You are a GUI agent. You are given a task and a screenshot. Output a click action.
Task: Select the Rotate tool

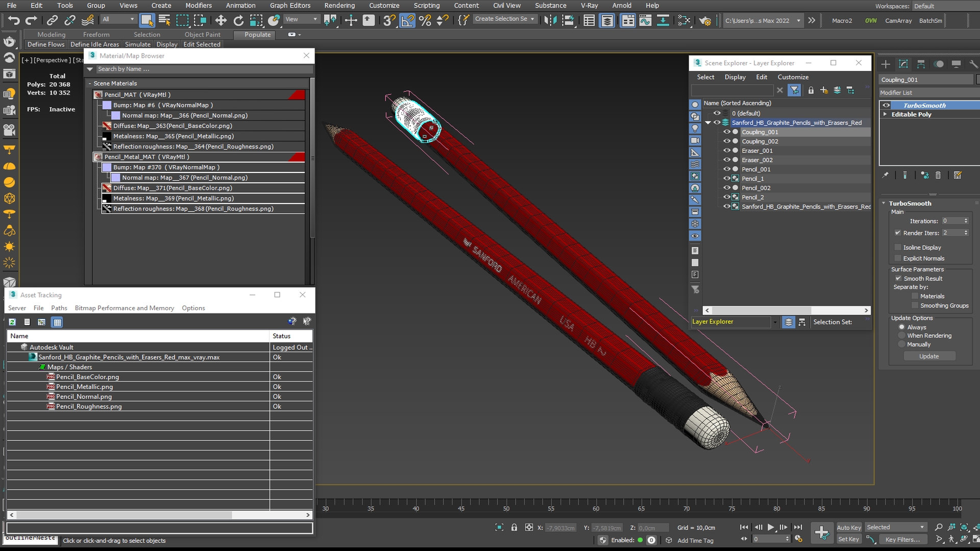[x=238, y=20]
